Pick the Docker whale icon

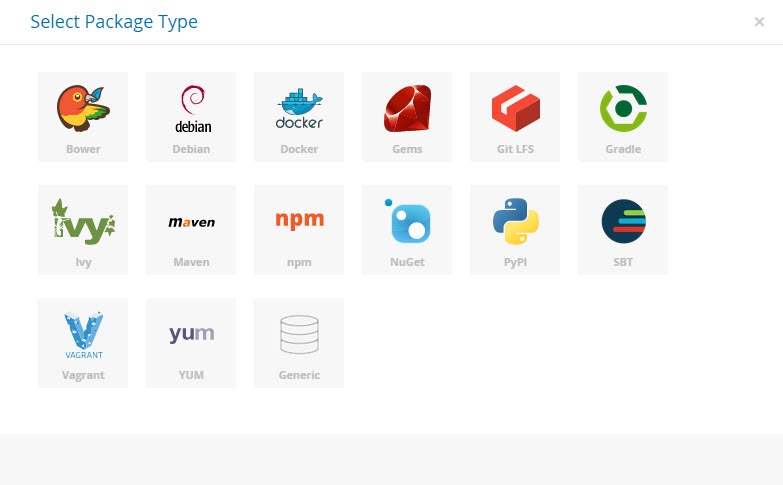(299, 109)
